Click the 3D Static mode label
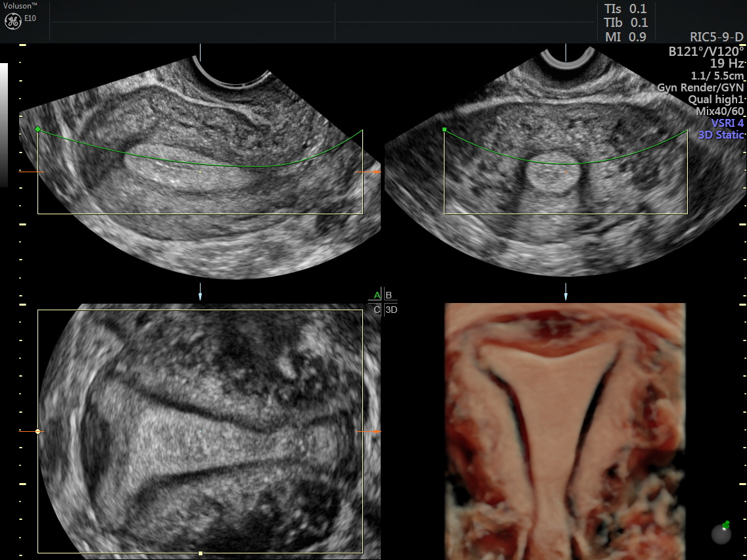 click(720, 135)
